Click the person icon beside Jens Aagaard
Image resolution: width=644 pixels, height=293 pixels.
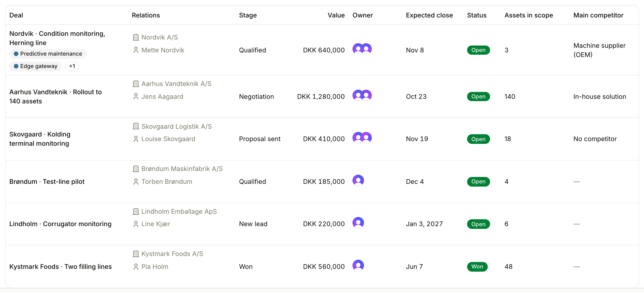136,97
